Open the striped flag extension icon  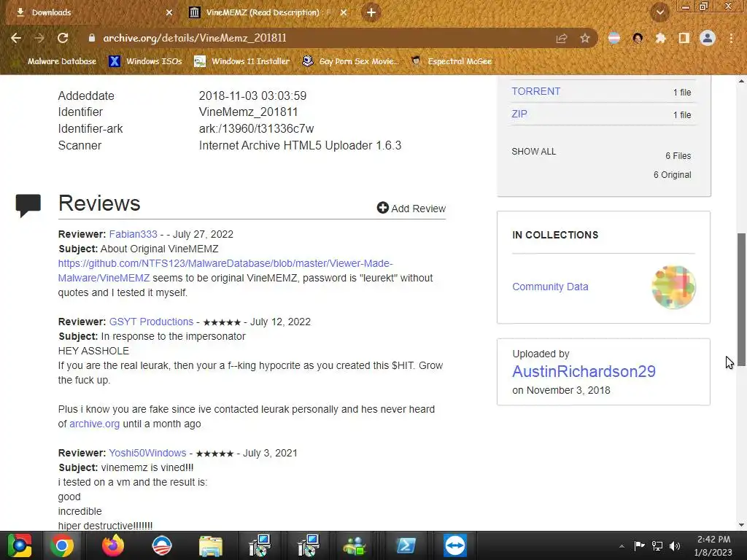point(614,38)
